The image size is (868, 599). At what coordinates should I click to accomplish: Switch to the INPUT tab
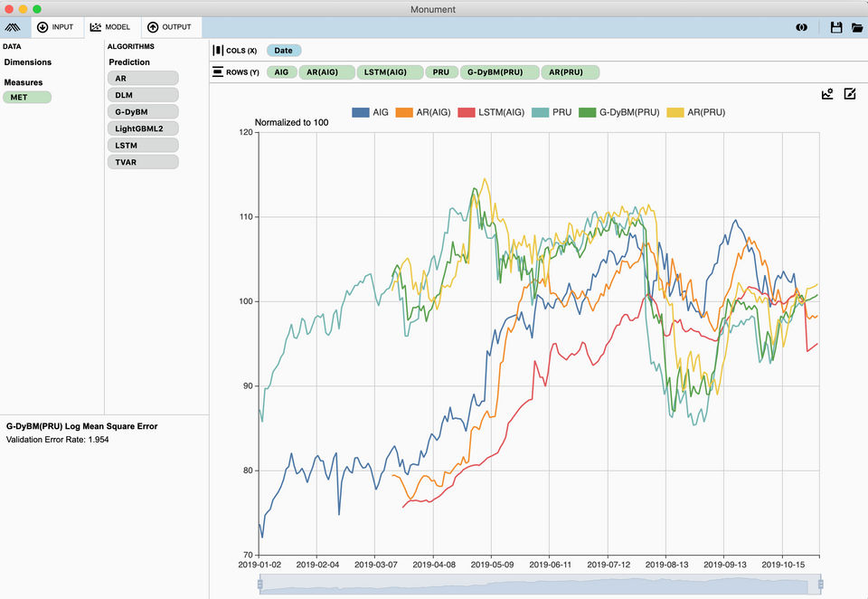55,27
